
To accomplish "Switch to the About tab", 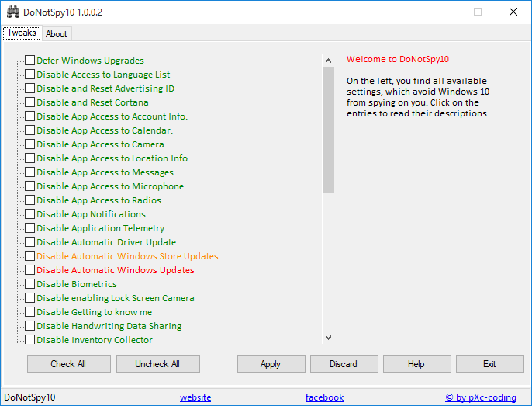I will [57, 34].
